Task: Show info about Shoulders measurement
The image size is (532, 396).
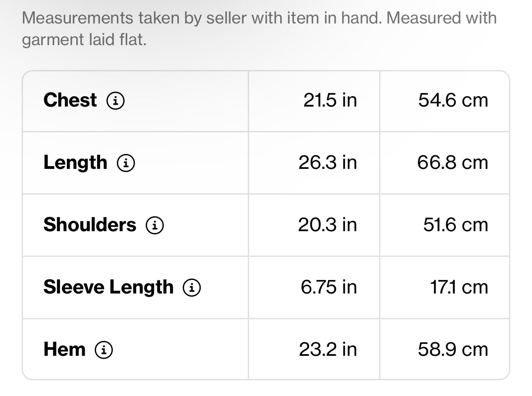Action: point(155,225)
